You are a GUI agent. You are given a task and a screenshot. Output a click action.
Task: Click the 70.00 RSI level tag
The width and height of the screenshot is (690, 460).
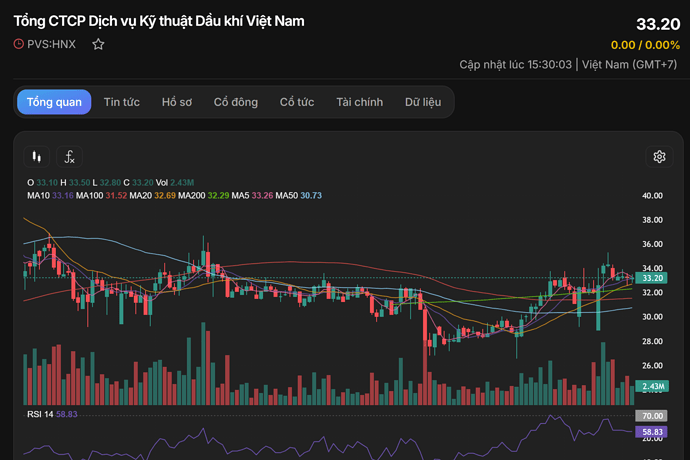(x=651, y=416)
